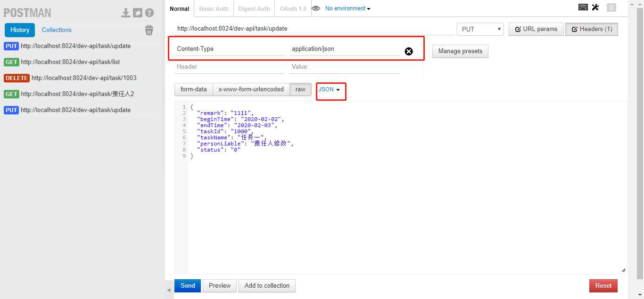The height and width of the screenshot is (299, 644).
Task: Open the PUT method dropdown
Action: coord(480,29)
